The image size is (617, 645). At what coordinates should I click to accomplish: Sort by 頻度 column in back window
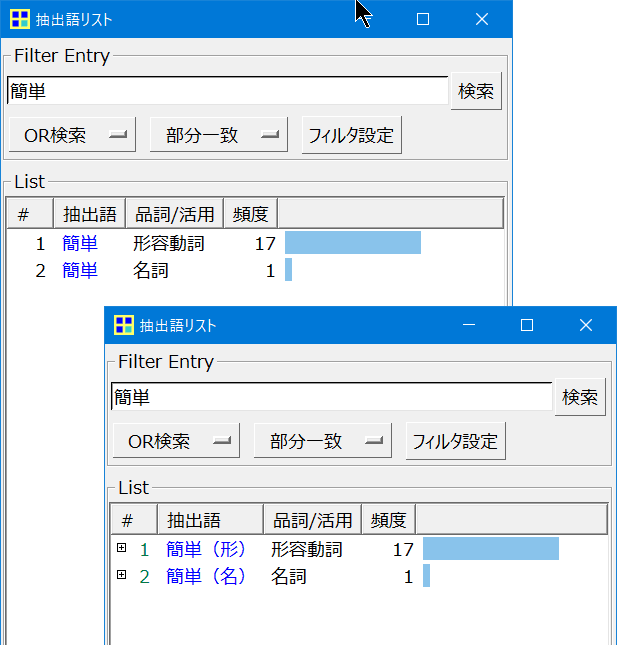point(251,213)
